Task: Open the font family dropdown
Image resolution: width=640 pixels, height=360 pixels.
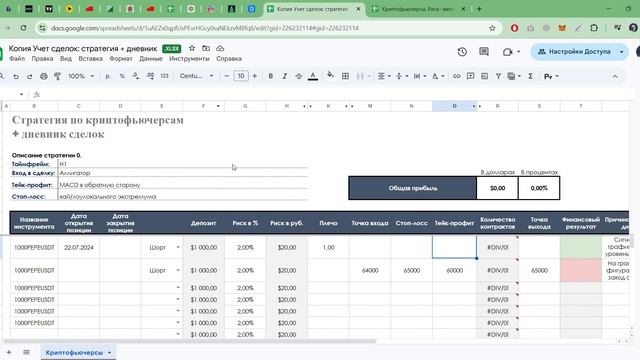Action: pos(197,76)
